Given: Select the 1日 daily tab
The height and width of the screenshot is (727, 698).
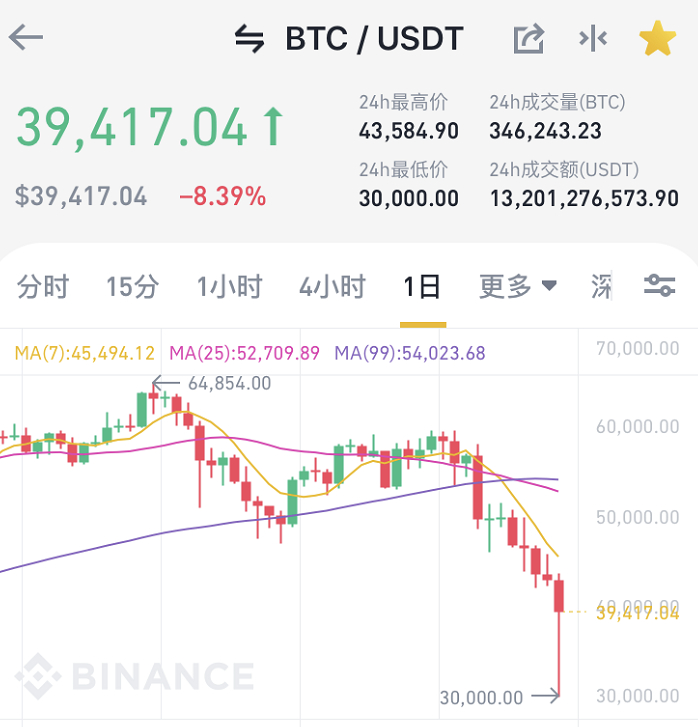Looking at the screenshot, I should click(422, 287).
